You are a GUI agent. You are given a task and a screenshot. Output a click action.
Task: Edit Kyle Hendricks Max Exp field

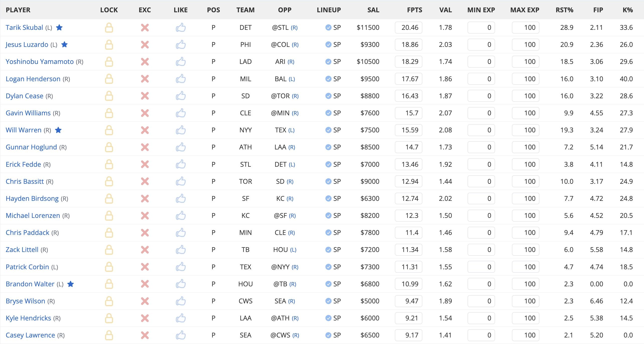click(x=525, y=318)
